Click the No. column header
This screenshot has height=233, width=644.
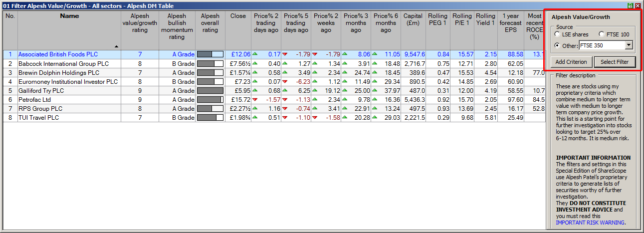[10, 30]
